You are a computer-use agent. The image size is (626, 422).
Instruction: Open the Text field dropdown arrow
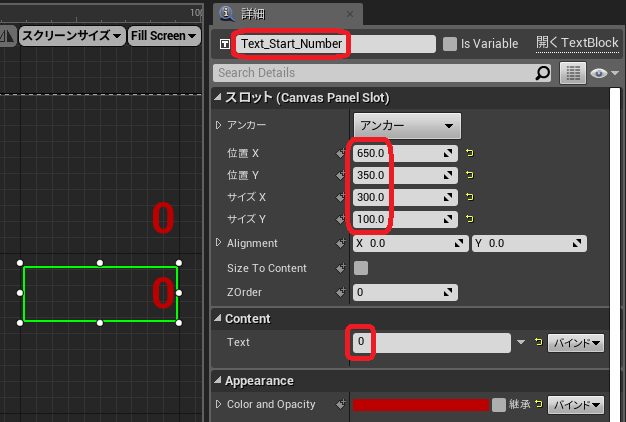[521, 342]
